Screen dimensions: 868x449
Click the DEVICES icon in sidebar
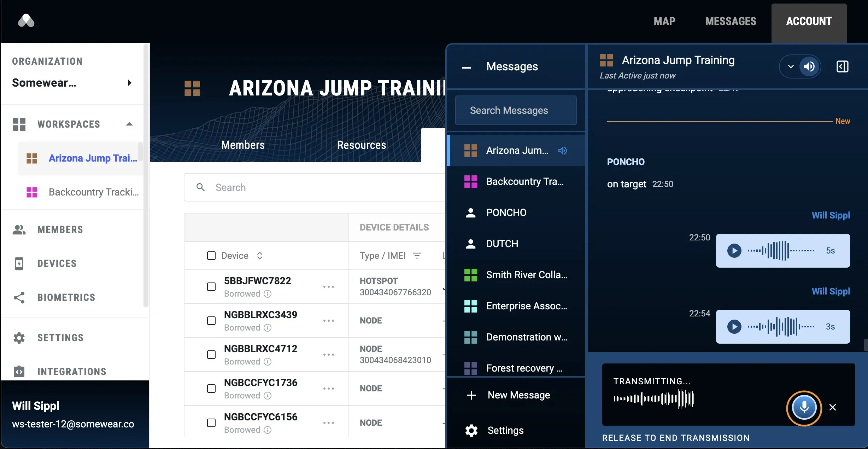point(19,263)
